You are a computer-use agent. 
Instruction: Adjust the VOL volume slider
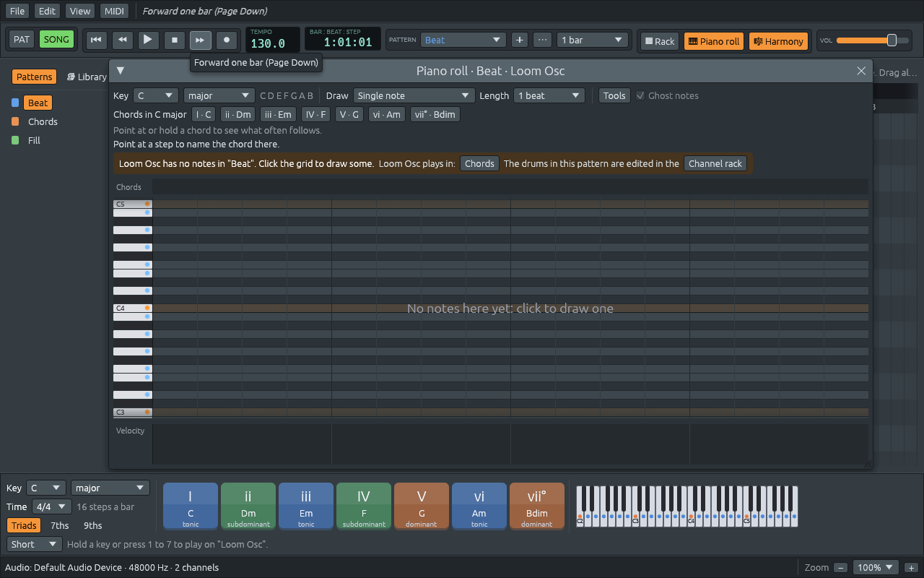pos(871,40)
